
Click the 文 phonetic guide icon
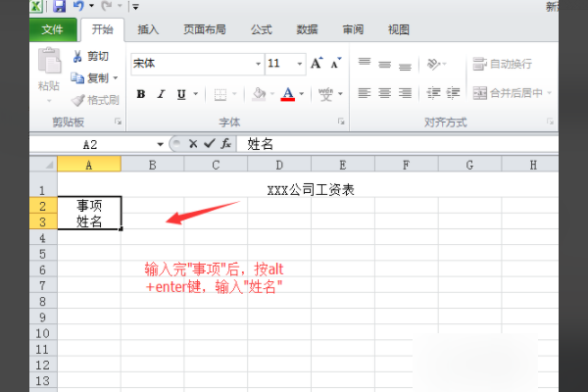[325, 94]
